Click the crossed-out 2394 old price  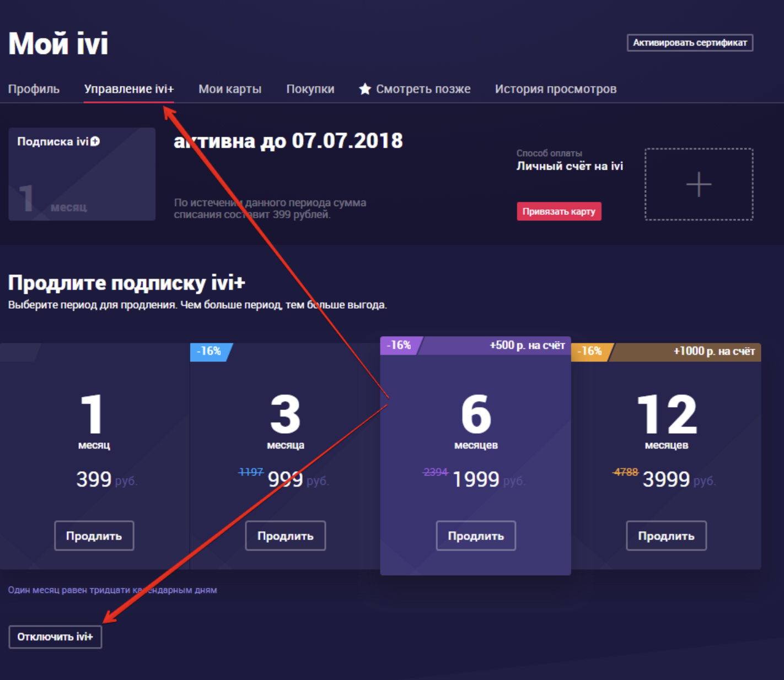pyautogui.click(x=436, y=472)
